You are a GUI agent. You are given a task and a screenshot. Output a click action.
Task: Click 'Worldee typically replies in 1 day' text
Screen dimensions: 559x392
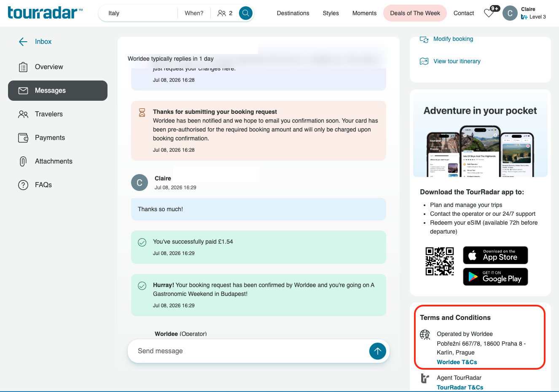click(171, 59)
